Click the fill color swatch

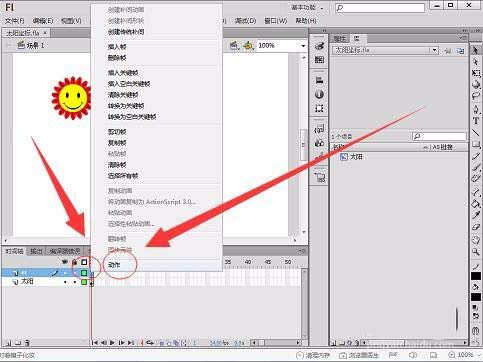[476, 297]
